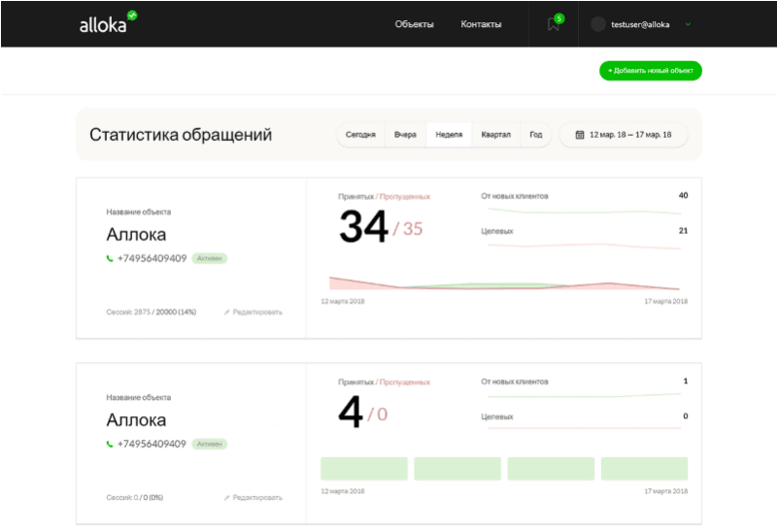Viewport: 777px width, 532px height.
Task: Click the phone icon in the second Аллока card
Action: tap(110, 444)
